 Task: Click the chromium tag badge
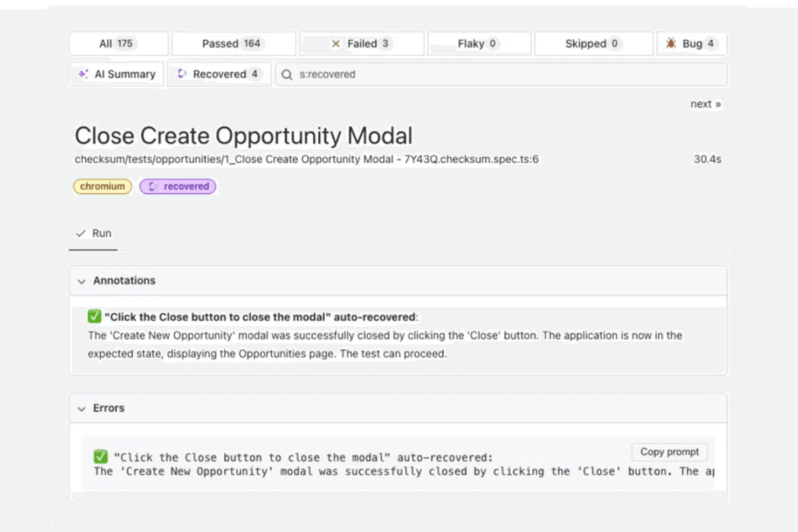tap(102, 186)
